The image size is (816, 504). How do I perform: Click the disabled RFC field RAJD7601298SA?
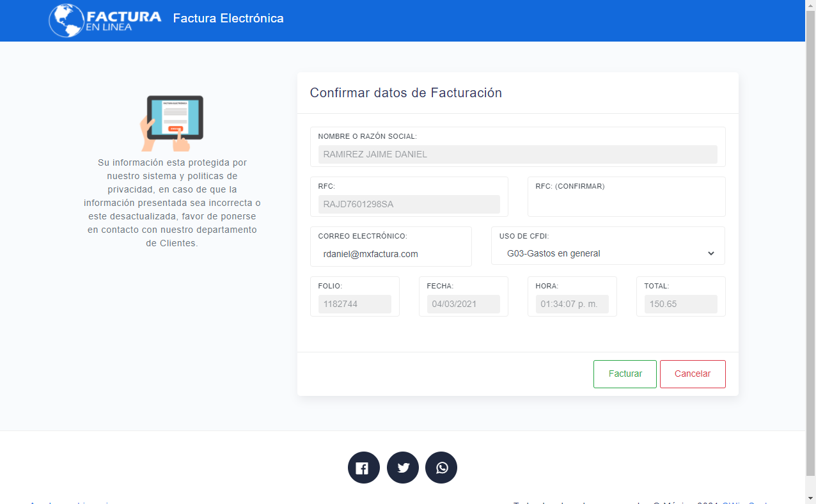409,204
